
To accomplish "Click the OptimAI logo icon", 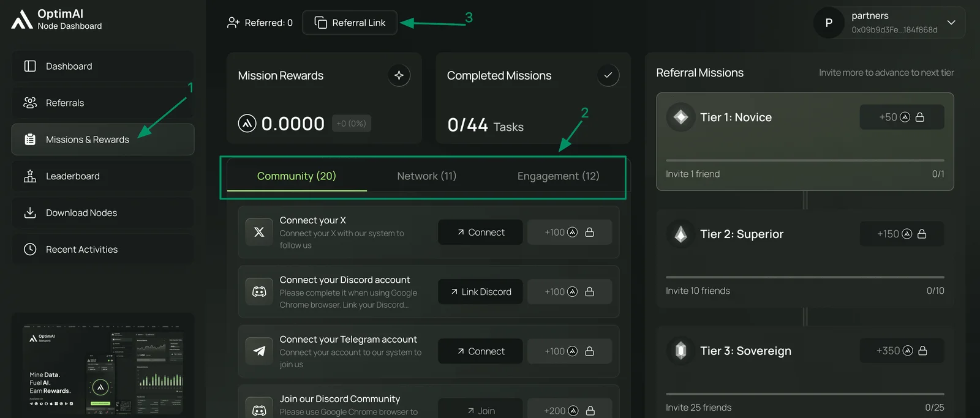I will [22, 19].
